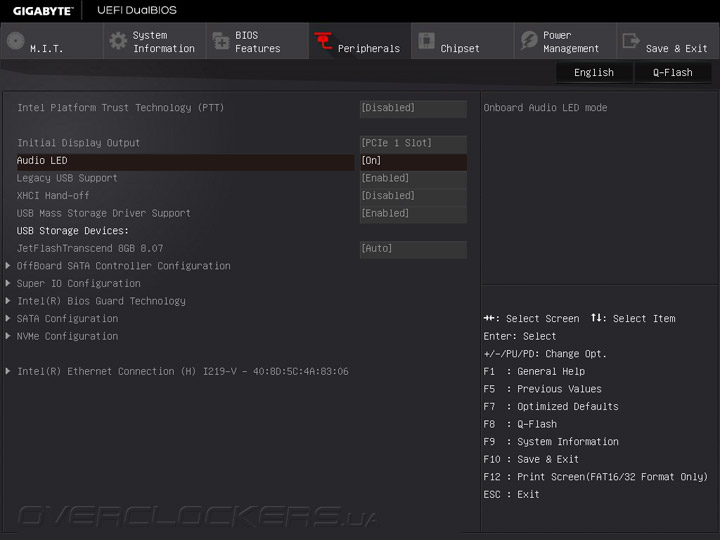720x540 pixels.
Task: Click the System Information gear icon
Action: [x=118, y=41]
